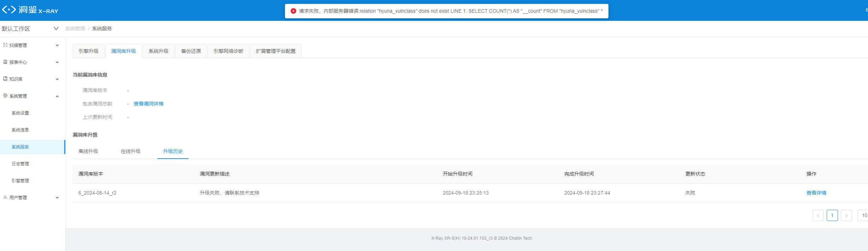This screenshot has height=251, width=868.
Task: Select the 在线升级 sub-tab
Action: coord(130,151)
